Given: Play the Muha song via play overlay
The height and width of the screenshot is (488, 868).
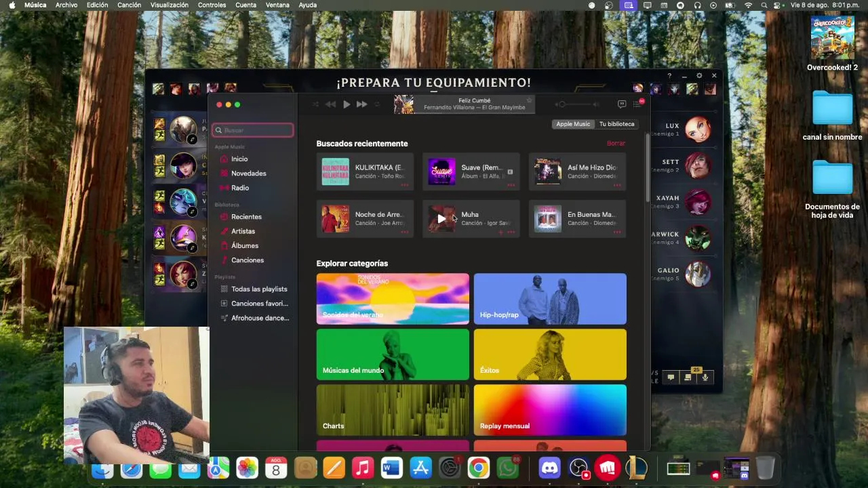Looking at the screenshot, I should tap(441, 219).
